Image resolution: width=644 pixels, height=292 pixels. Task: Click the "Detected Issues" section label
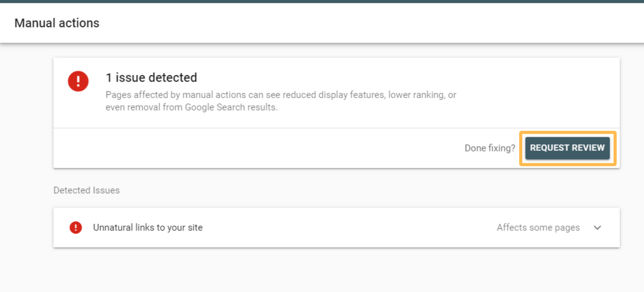86,190
